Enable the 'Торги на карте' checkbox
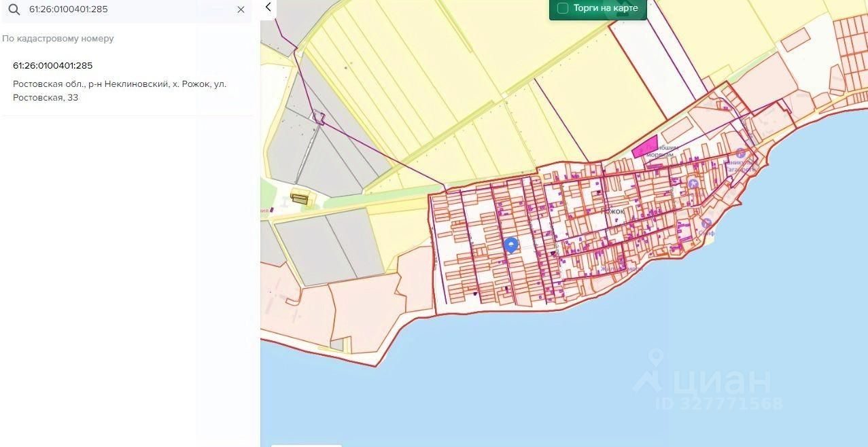The height and width of the screenshot is (447, 868). click(563, 8)
